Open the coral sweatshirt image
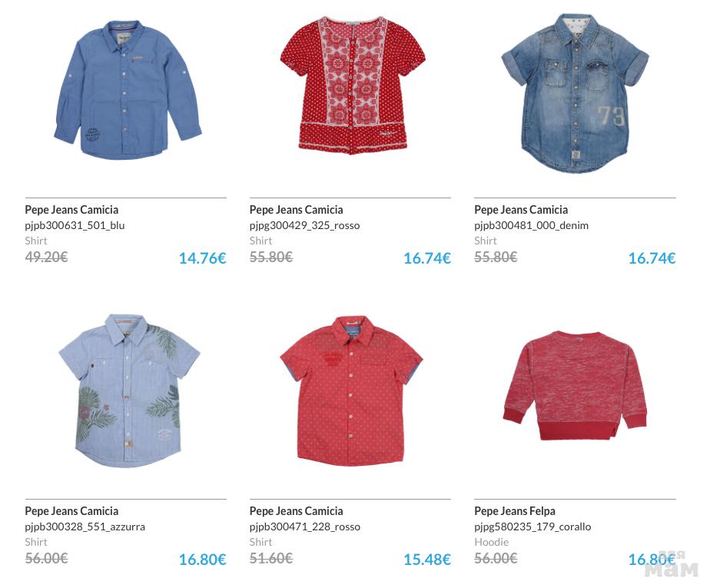Viewport: 710px width, 588px height. [x=575, y=386]
